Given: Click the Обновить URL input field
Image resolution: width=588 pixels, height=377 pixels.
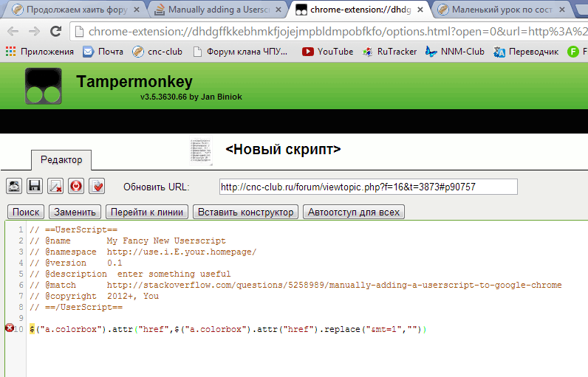Looking at the screenshot, I should tap(369, 187).
